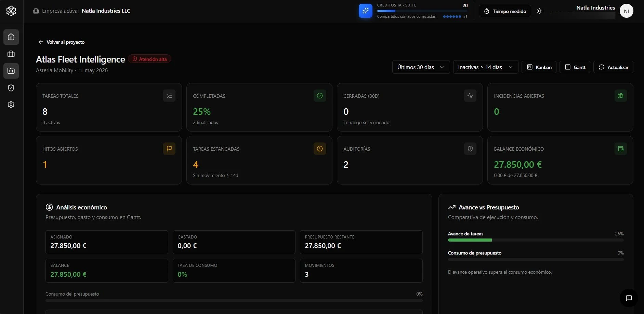The image size is (644, 314).
Task: Click the Tareas estancadas clock icon
Action: 320,149
